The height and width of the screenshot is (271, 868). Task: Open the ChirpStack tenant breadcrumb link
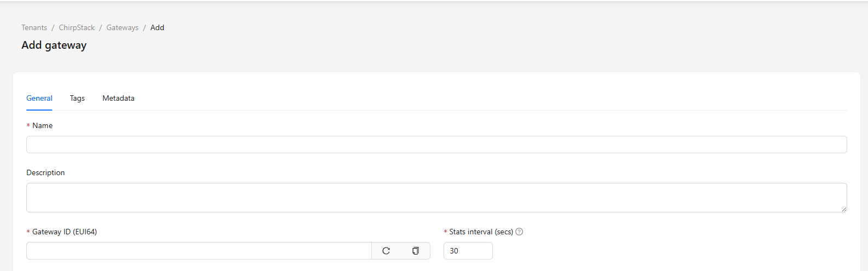click(x=77, y=28)
